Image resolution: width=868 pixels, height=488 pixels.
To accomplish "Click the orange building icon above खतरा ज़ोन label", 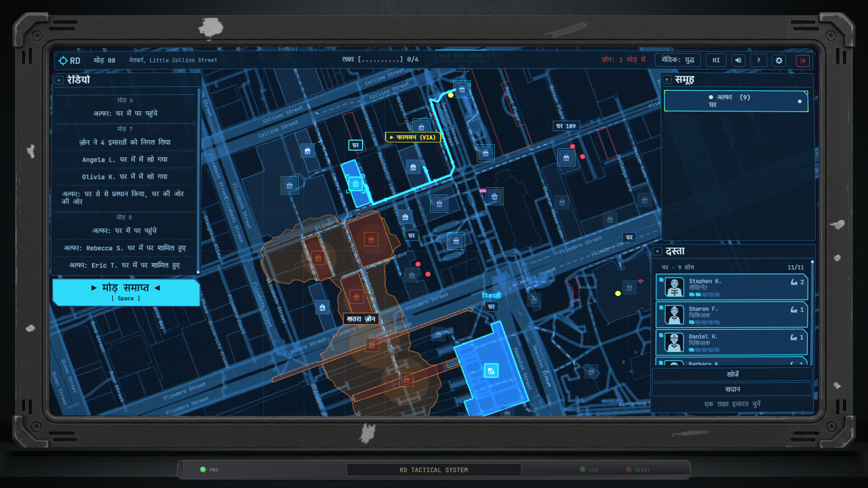I will click(356, 297).
